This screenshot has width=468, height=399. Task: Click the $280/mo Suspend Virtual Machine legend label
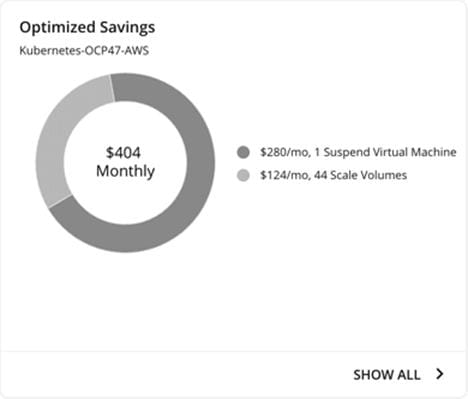(358, 152)
